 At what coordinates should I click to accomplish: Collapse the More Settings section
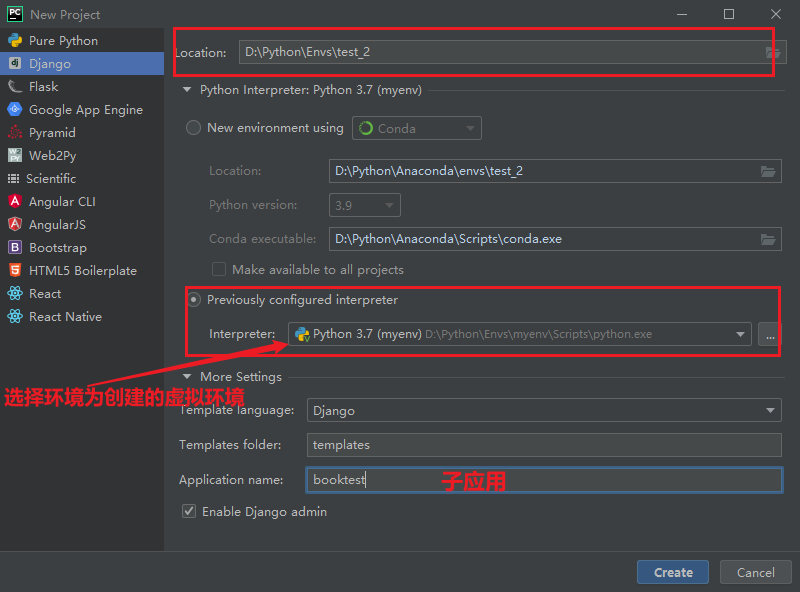(x=187, y=377)
